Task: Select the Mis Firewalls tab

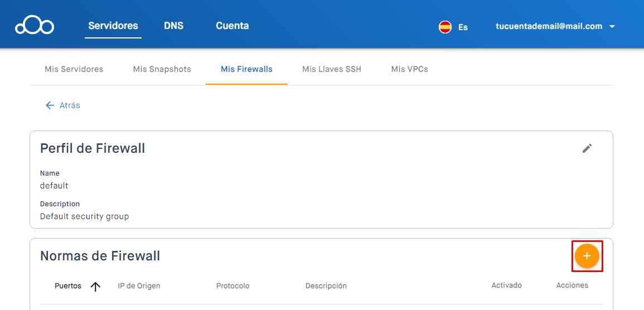Action: pyautogui.click(x=247, y=69)
